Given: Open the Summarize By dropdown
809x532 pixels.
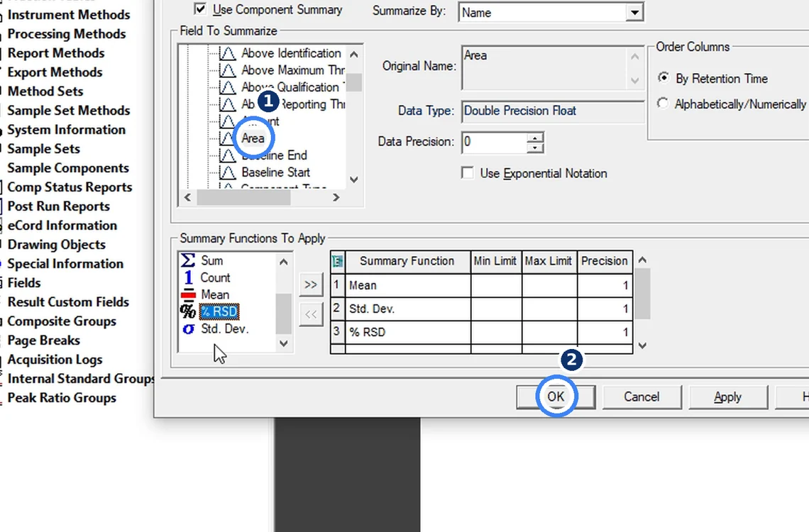Looking at the screenshot, I should (x=634, y=12).
